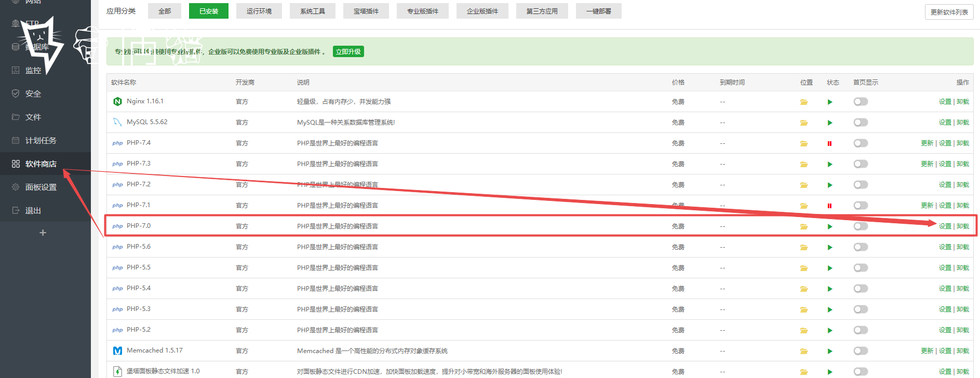Click the 安全 shield icon in sidebar
Screen dimensions: 980x378
coord(16,93)
